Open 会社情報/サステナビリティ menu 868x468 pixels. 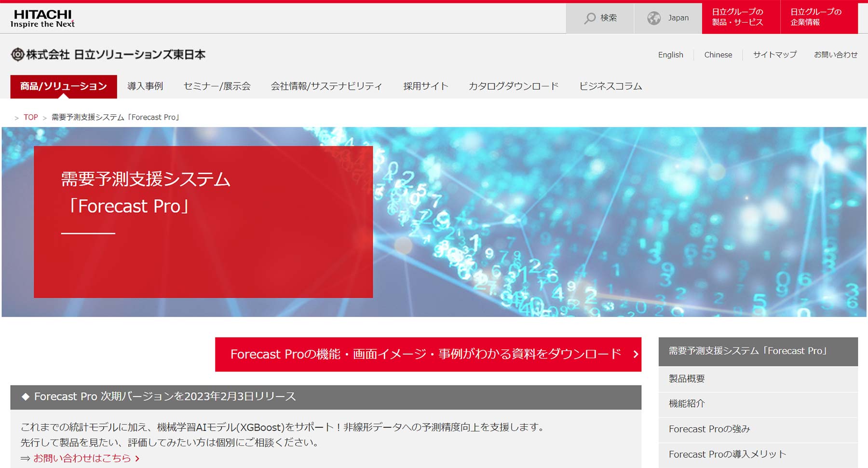coord(326,86)
